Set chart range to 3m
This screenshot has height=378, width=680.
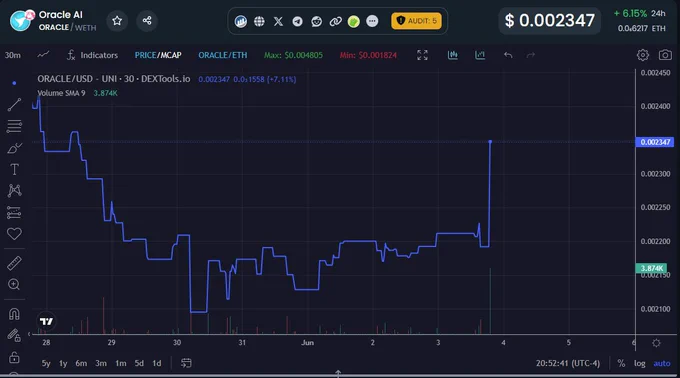point(101,363)
